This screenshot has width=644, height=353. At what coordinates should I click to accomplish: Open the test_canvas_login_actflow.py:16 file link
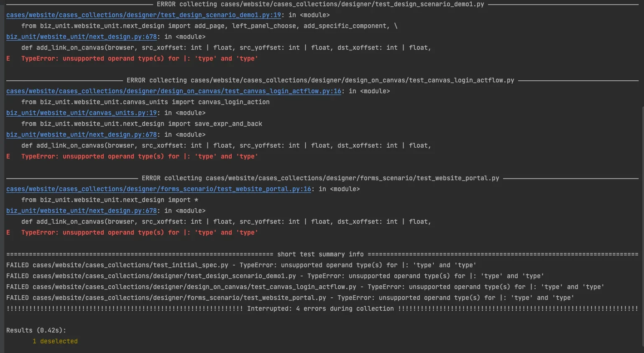click(174, 91)
